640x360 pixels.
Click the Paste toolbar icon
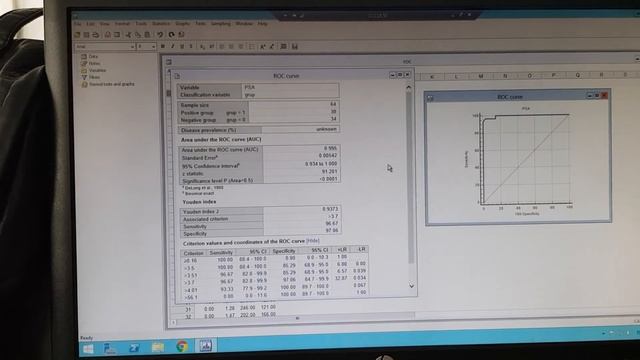click(x=147, y=35)
